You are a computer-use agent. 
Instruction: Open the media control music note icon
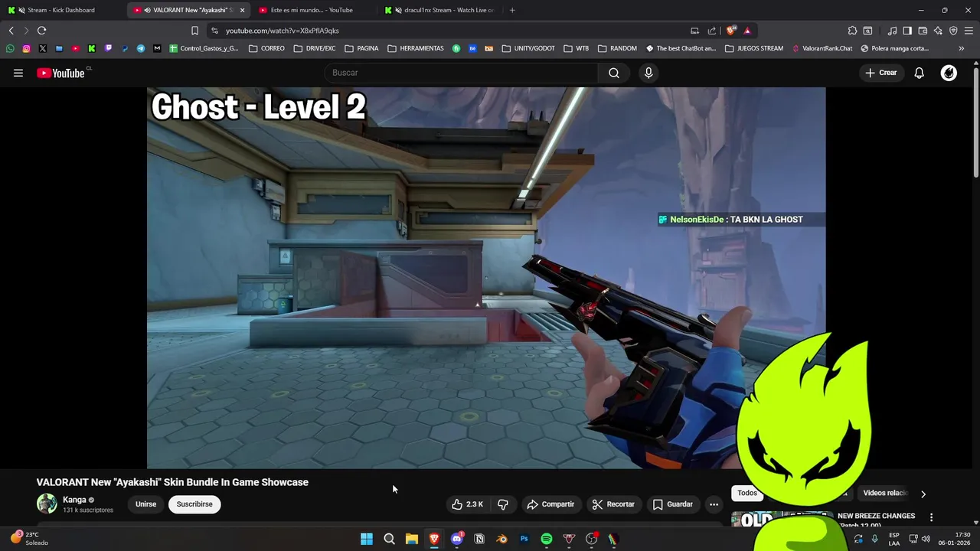point(892,31)
